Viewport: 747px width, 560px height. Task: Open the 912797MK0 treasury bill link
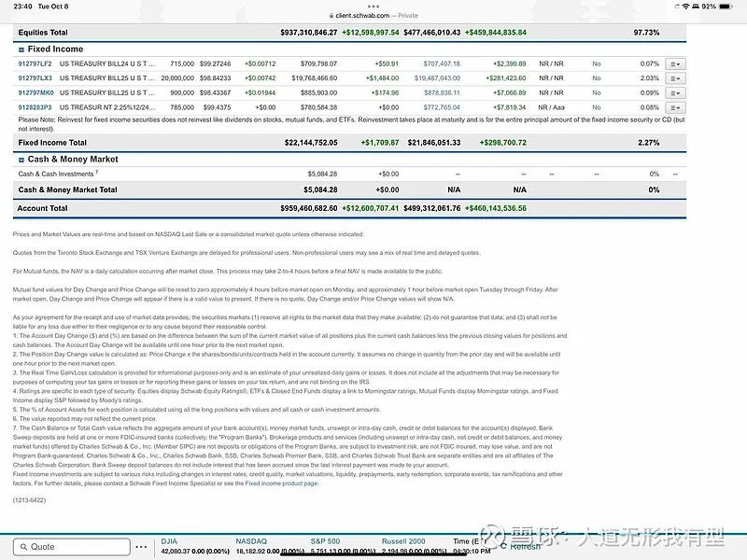(35, 92)
